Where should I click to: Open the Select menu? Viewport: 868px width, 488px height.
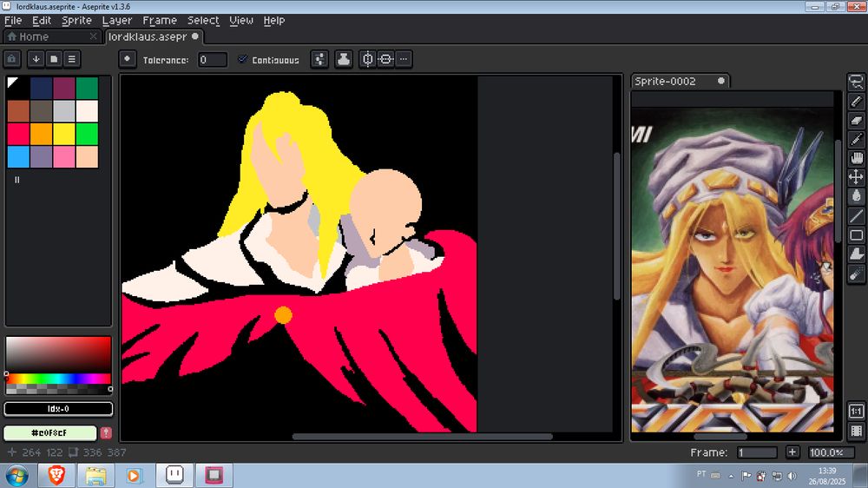point(203,21)
